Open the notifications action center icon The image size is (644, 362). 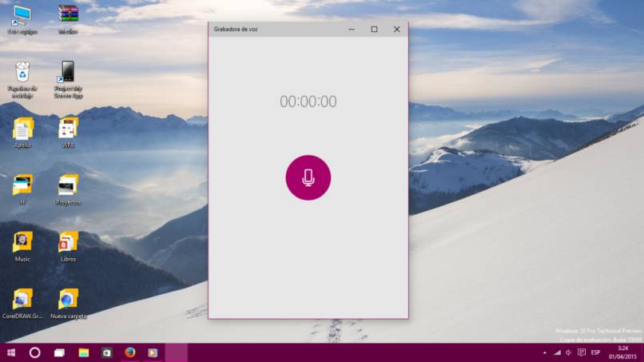581,352
